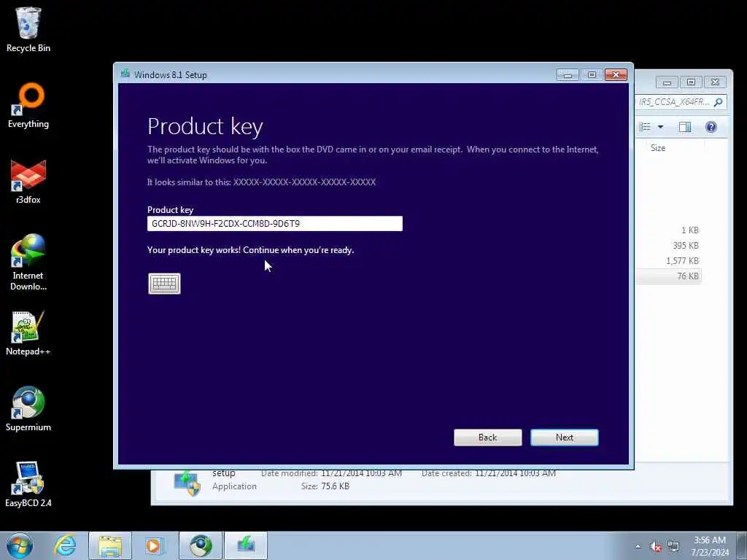
Task: Open the r3dfox browser shortcut
Action: [x=28, y=182]
